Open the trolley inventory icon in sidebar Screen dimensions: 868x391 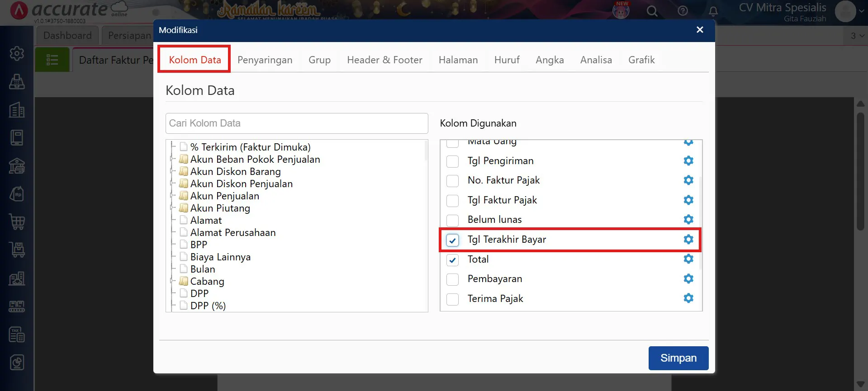(x=17, y=250)
